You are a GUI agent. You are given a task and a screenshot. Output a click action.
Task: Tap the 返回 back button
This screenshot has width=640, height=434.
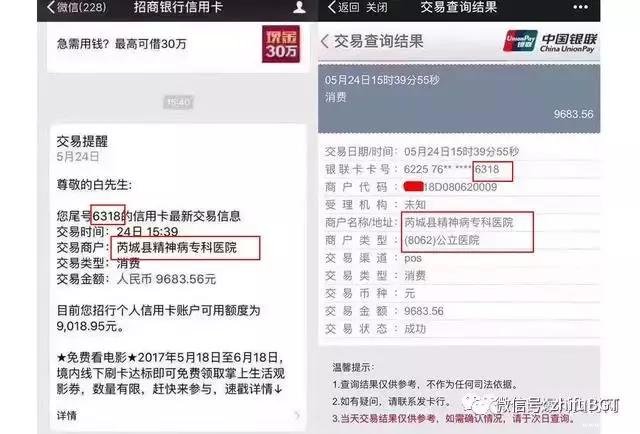point(344,7)
